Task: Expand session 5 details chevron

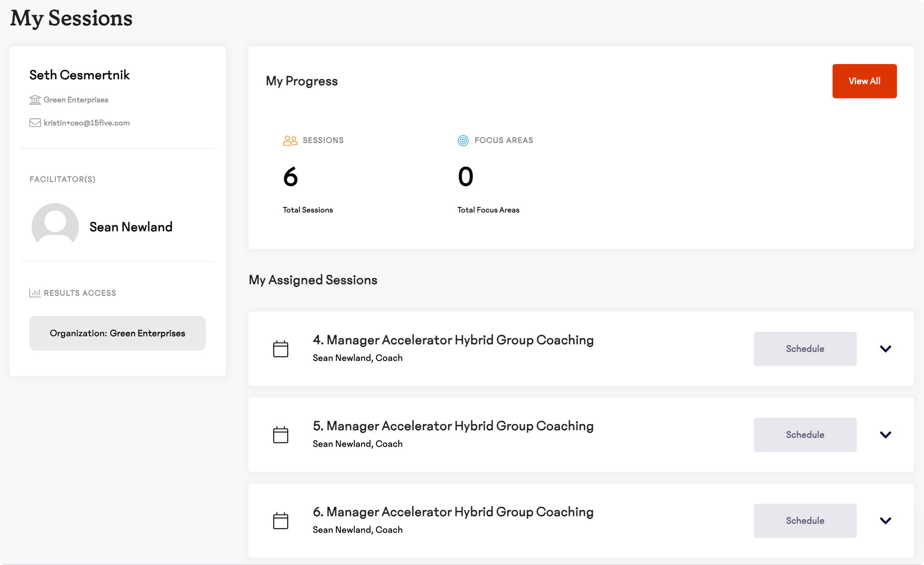Action: [x=885, y=435]
